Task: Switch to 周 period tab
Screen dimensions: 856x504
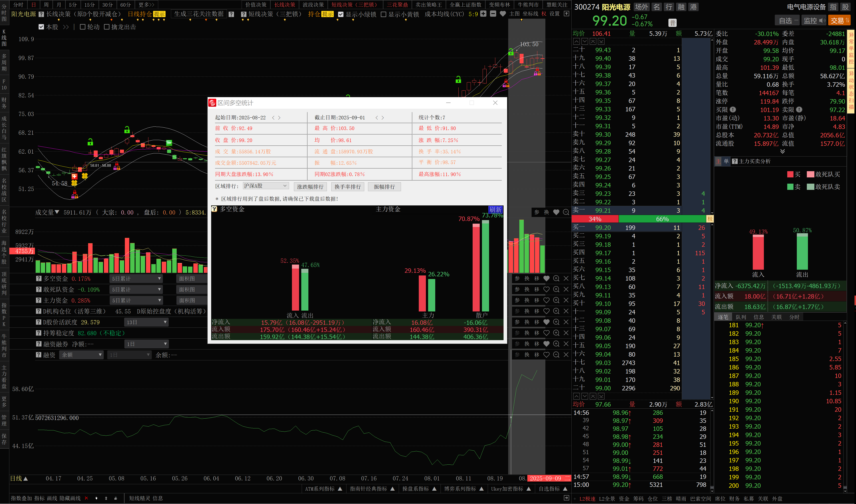Action: [46, 5]
